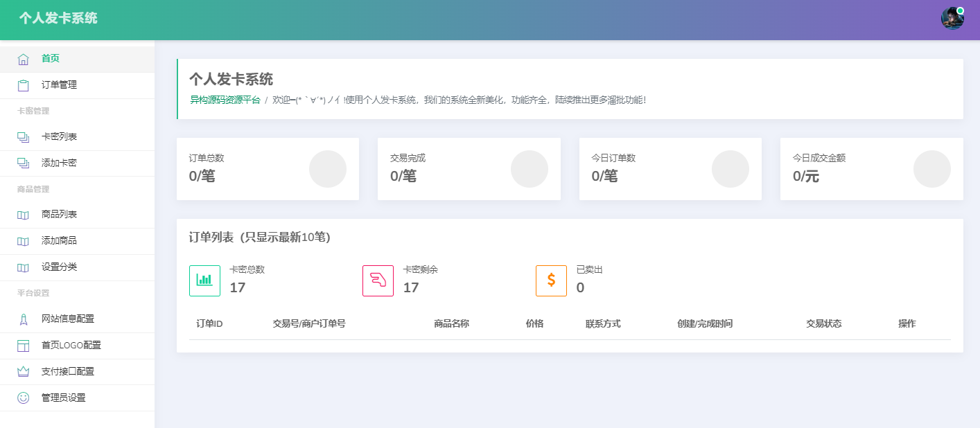Click the 今日成交金额 stat card

point(871,168)
